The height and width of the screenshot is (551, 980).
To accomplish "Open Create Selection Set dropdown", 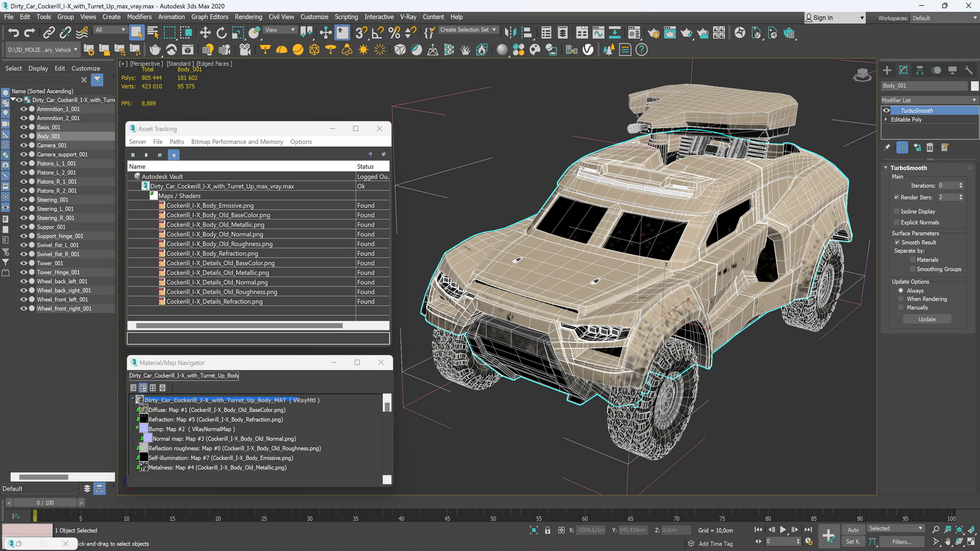I will pos(468,30).
